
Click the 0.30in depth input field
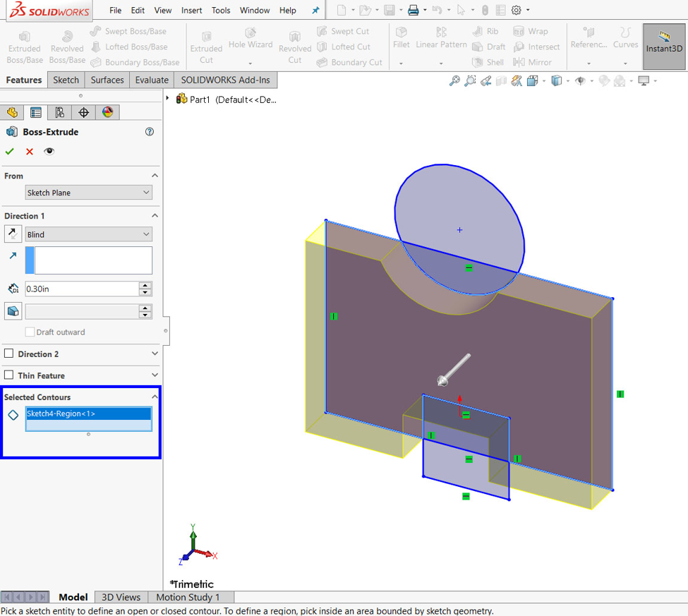click(81, 289)
